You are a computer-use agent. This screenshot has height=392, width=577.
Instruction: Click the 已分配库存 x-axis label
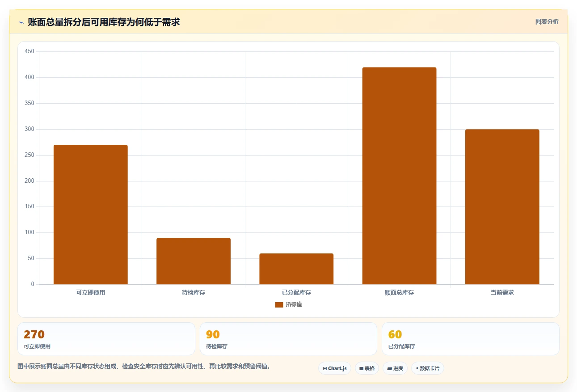[x=296, y=293]
